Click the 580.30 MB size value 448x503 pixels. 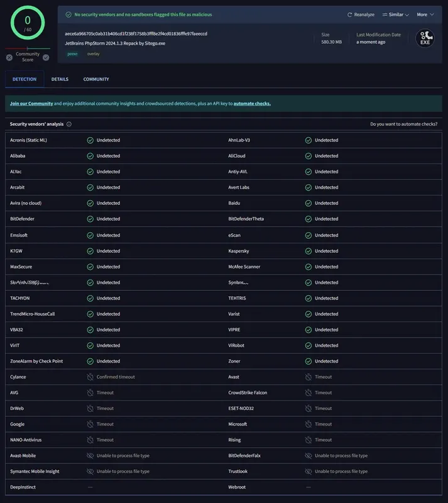(x=331, y=42)
